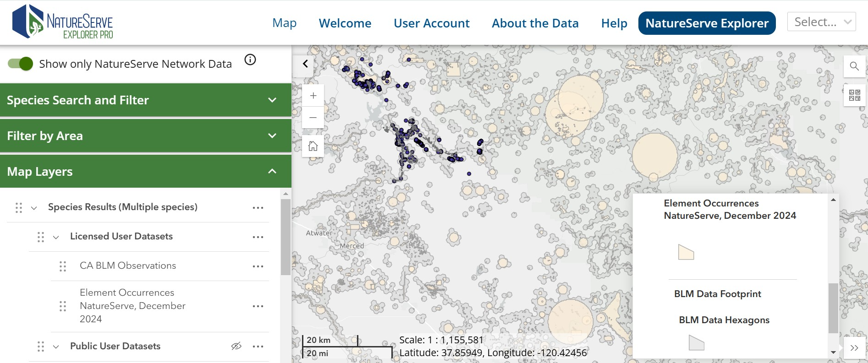Expand Species Search and Filter section

coord(146,100)
